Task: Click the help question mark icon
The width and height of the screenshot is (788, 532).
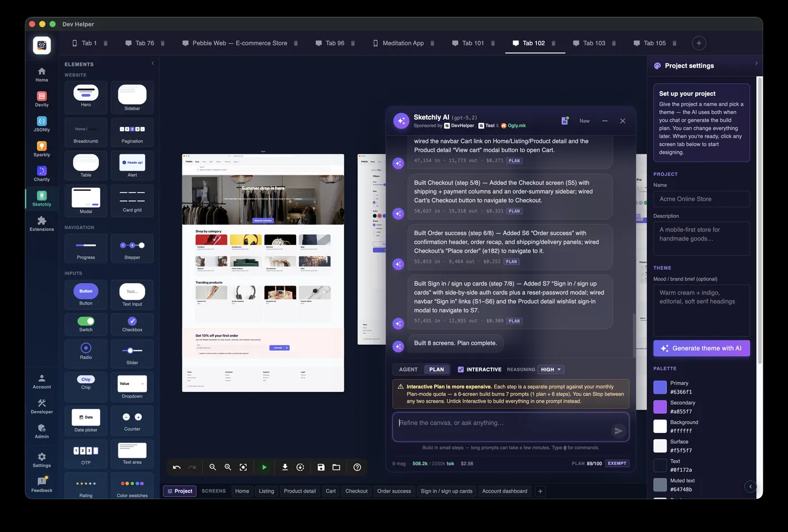Action: tap(357, 467)
